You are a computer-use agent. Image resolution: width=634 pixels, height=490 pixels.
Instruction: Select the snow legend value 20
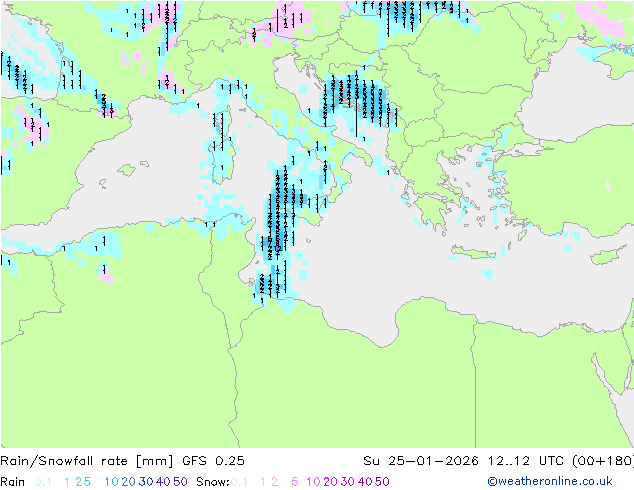(330, 482)
